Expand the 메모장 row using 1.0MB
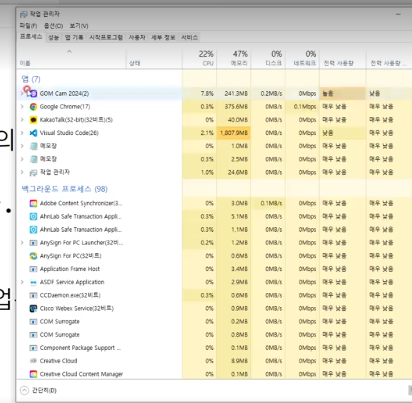 tap(22, 146)
